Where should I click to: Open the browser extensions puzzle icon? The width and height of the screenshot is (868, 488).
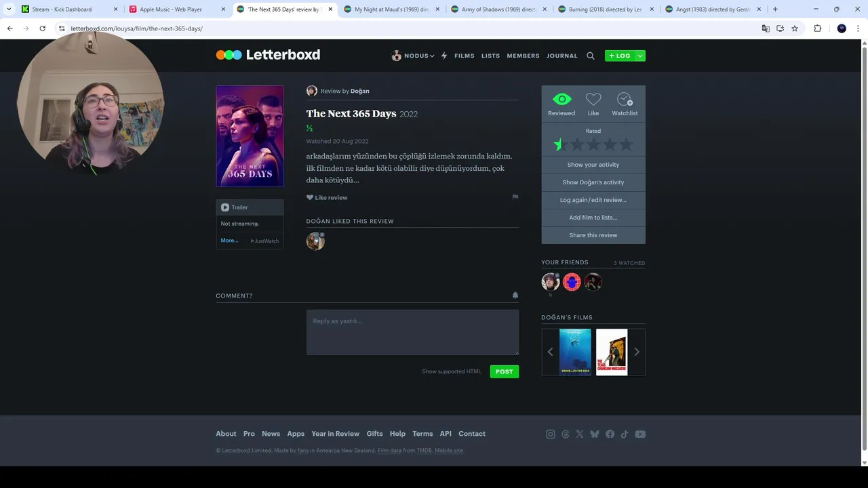(x=817, y=28)
